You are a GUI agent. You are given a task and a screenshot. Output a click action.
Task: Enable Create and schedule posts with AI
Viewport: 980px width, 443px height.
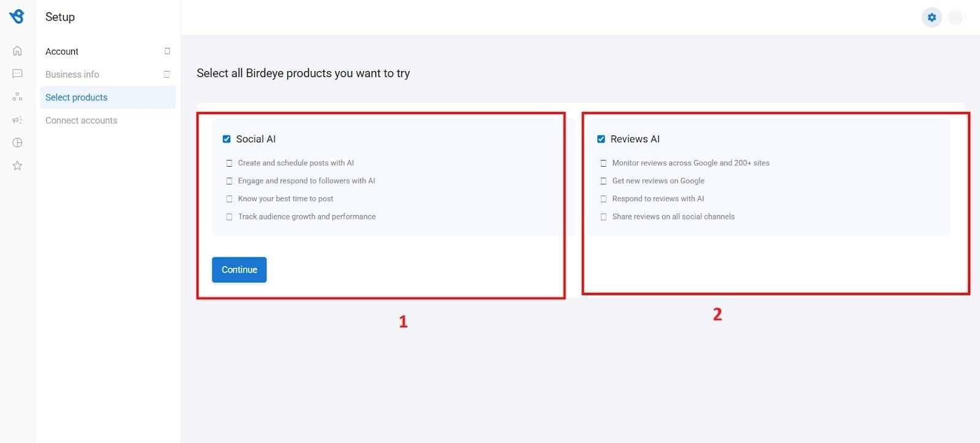pyautogui.click(x=229, y=162)
